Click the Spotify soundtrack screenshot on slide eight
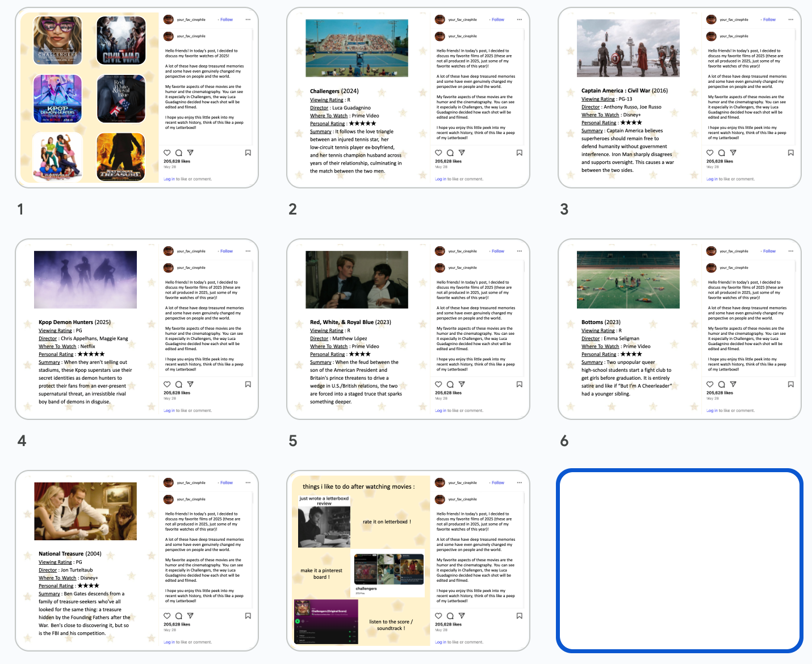812x664 pixels. point(326,622)
